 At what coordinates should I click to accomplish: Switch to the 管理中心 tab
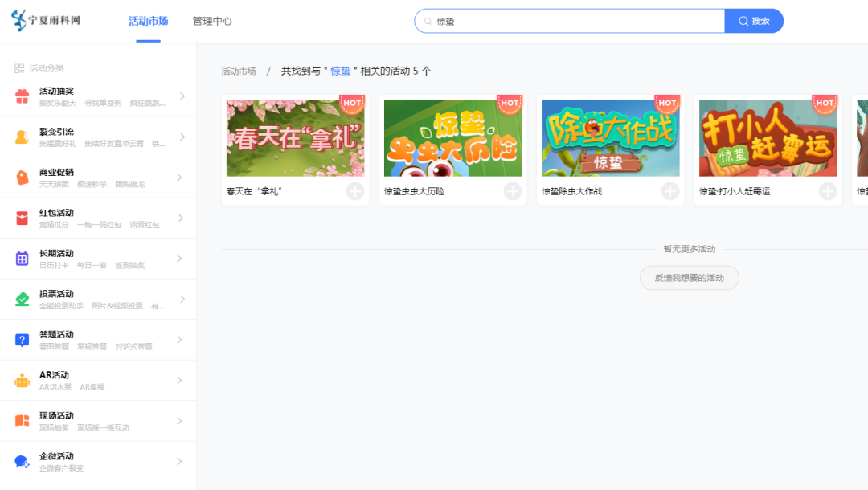[212, 22]
